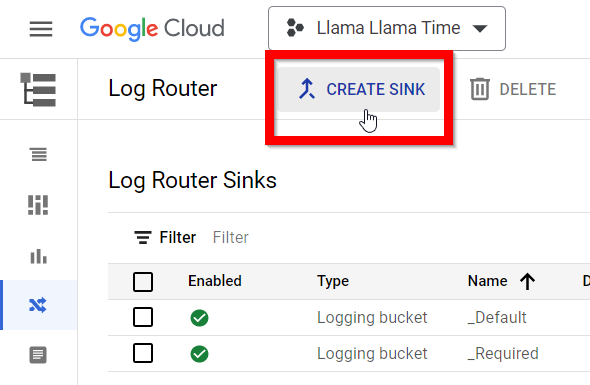Click the trash can delete icon
Image resolution: width=590 pixels, height=385 pixels.
480,89
